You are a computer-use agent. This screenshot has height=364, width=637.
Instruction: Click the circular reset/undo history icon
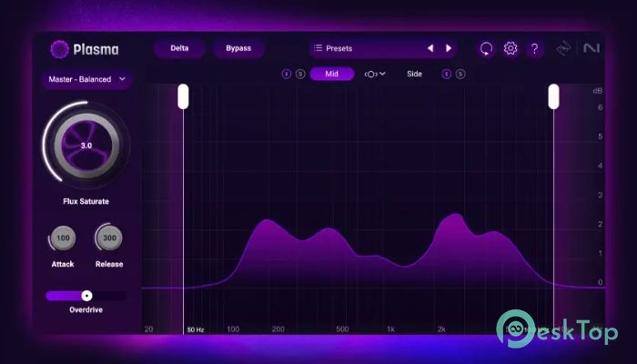(x=486, y=48)
